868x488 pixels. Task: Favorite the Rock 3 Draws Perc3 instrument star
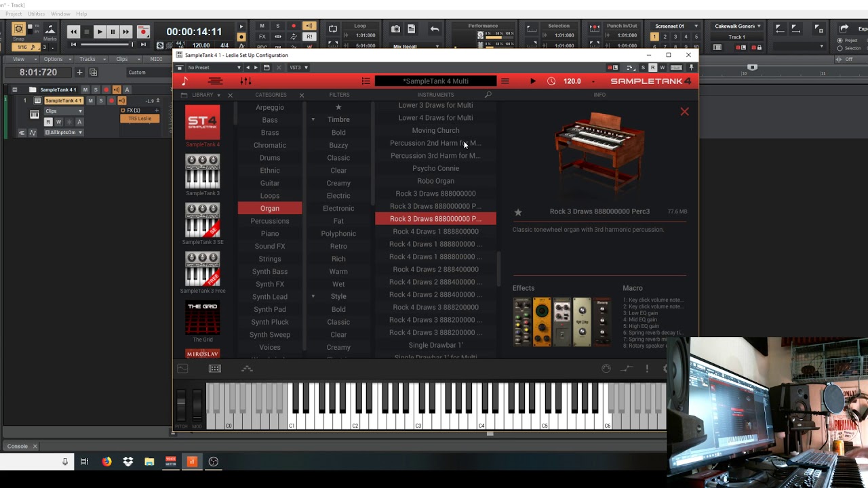518,212
